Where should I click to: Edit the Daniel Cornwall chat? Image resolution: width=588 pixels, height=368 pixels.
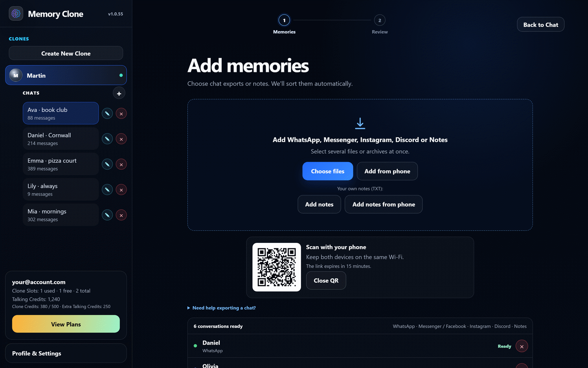(107, 139)
